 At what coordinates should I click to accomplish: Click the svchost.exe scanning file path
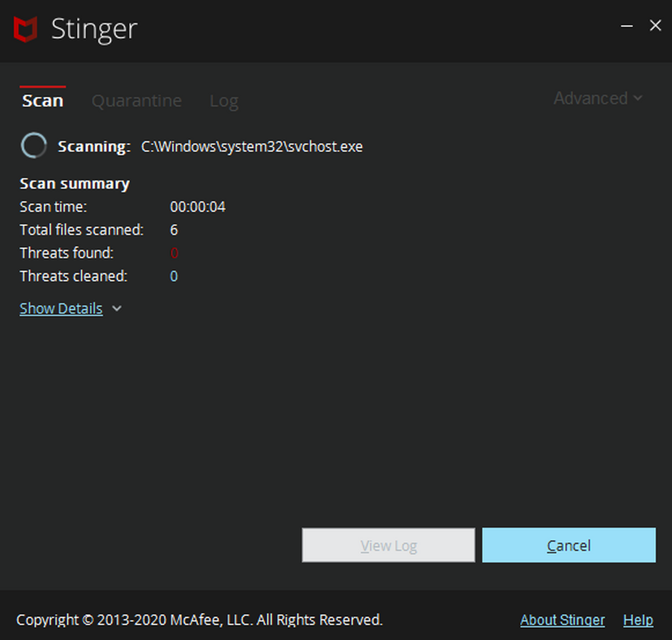[x=252, y=147]
